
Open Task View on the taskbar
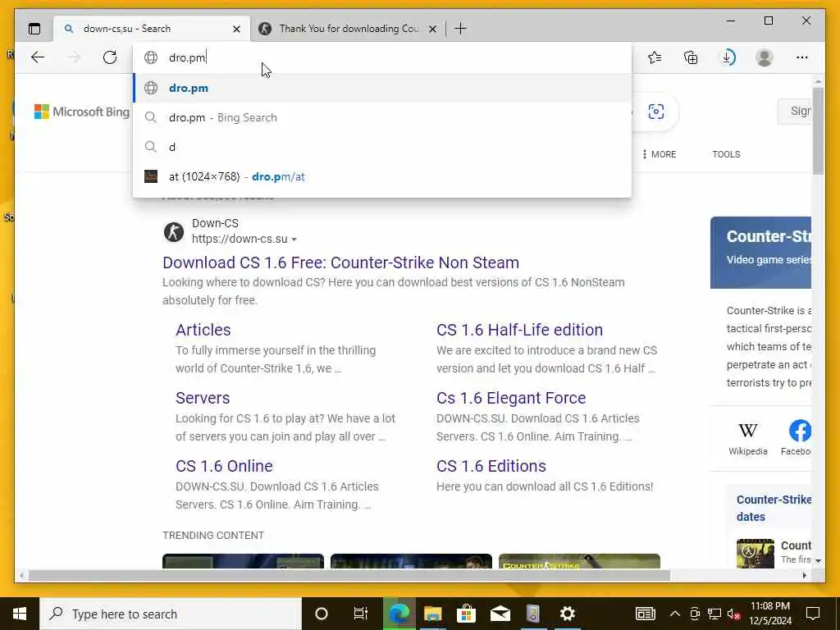361,614
